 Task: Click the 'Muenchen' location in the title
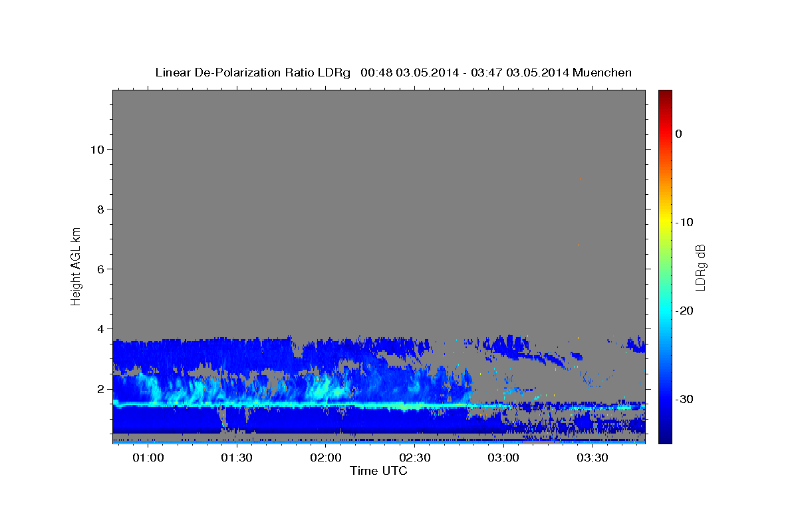coord(601,72)
